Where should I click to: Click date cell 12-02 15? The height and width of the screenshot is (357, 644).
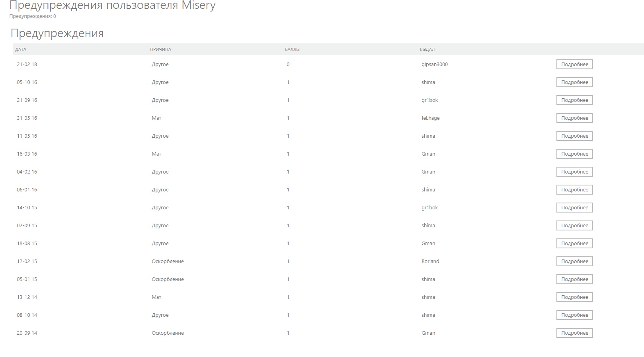click(27, 261)
